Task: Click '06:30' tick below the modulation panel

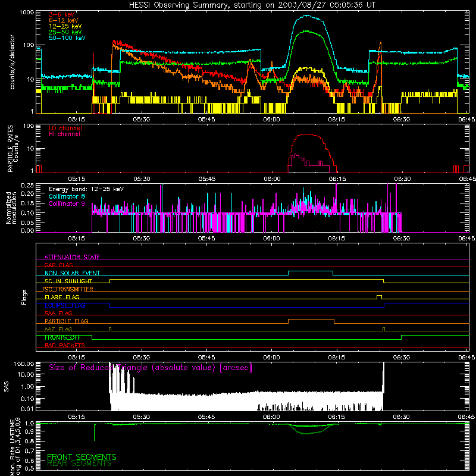Action: pyautogui.click(x=401, y=239)
